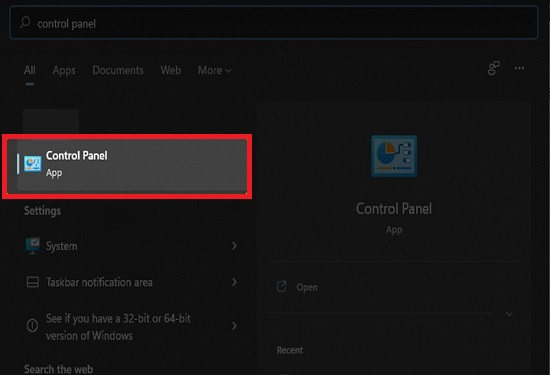The image size is (550, 375).
Task: Click the Search the web heading
Action: pos(59,369)
